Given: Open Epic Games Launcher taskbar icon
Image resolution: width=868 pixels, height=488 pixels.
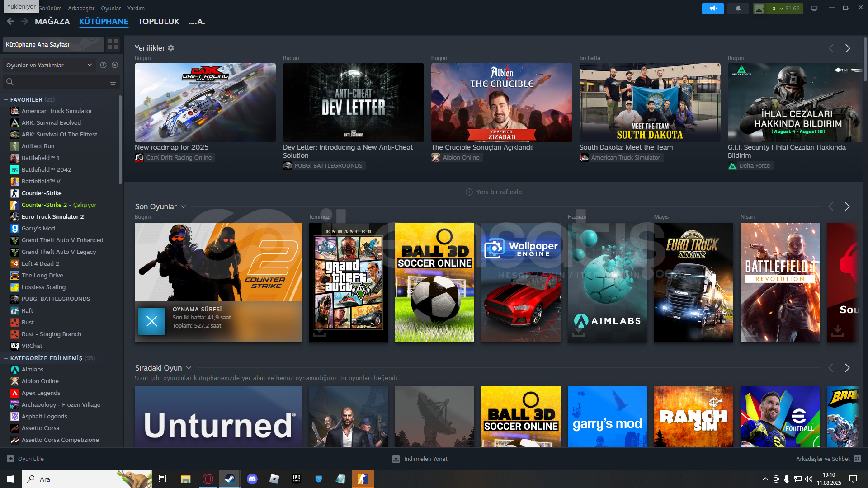Looking at the screenshot, I should 297,479.
